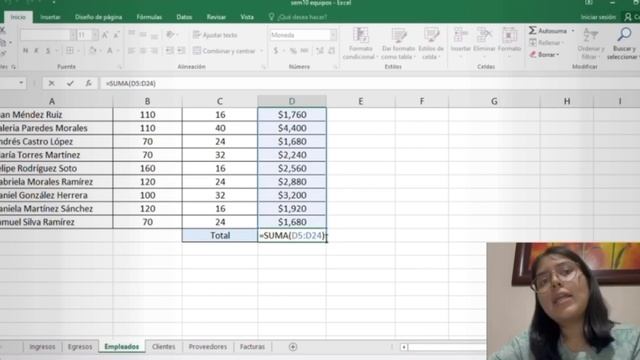Expand the Alineación dialog launcher
This screenshot has height=360, width=640.
[x=263, y=67]
